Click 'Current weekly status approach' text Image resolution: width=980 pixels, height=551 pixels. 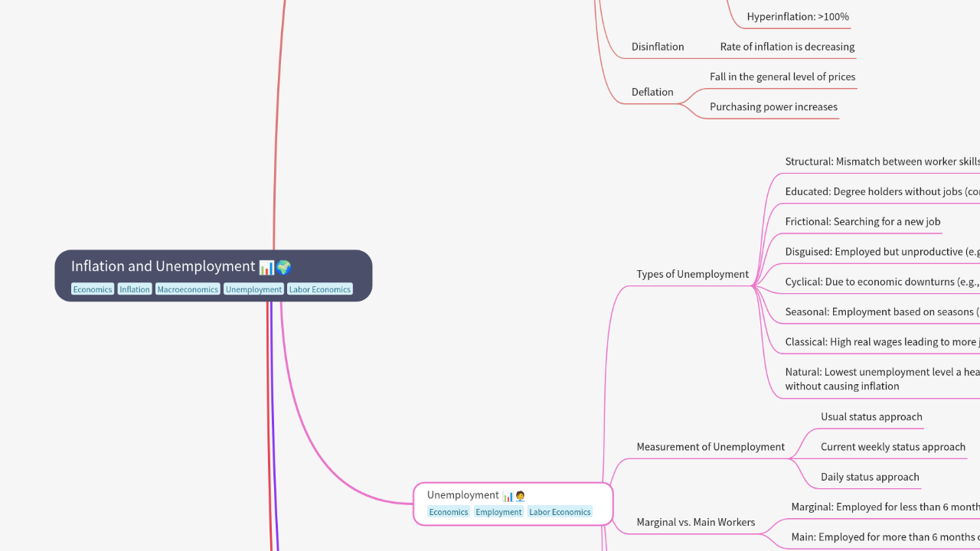click(893, 447)
